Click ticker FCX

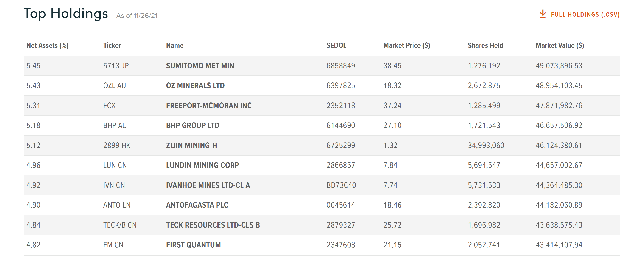click(x=109, y=106)
